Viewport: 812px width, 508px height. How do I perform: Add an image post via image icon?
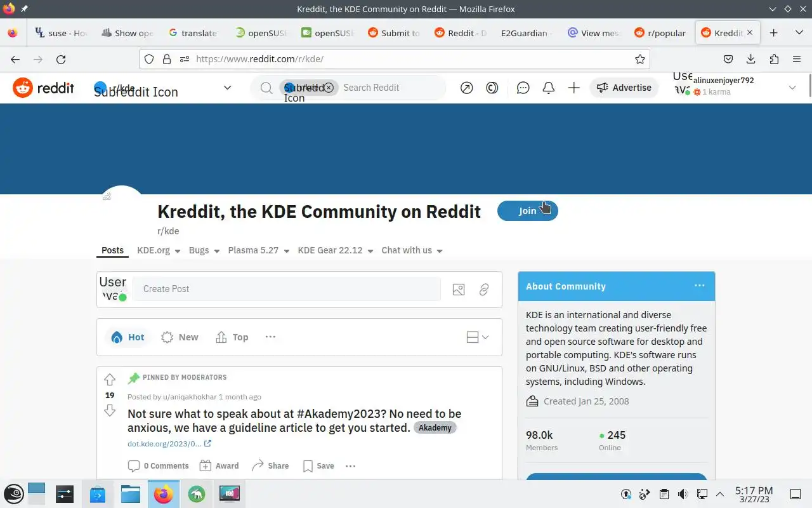tap(459, 290)
